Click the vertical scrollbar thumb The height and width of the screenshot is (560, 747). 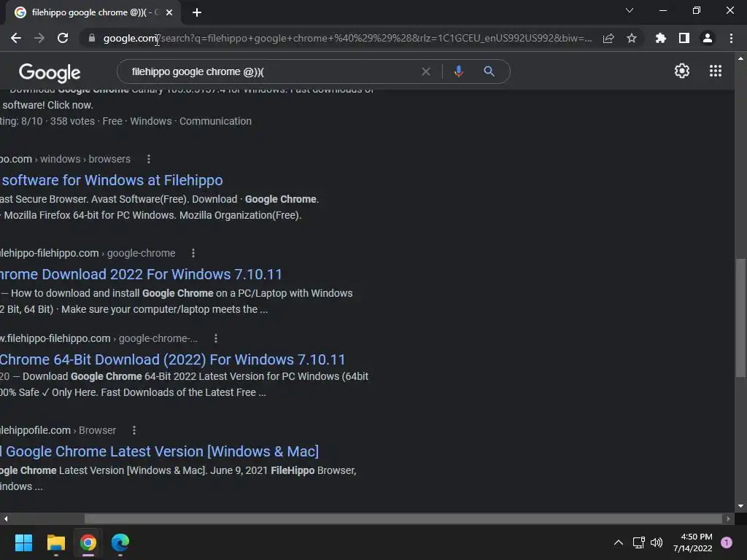point(740,318)
